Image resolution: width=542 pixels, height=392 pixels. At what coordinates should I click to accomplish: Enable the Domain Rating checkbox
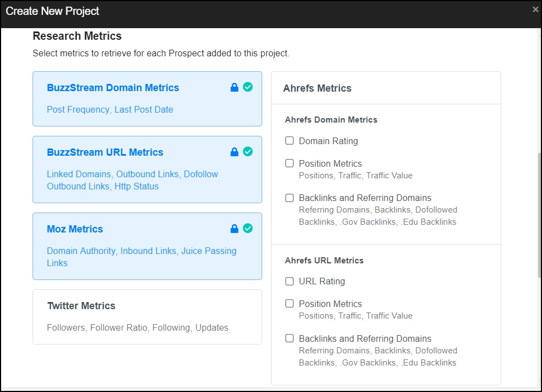coord(289,141)
